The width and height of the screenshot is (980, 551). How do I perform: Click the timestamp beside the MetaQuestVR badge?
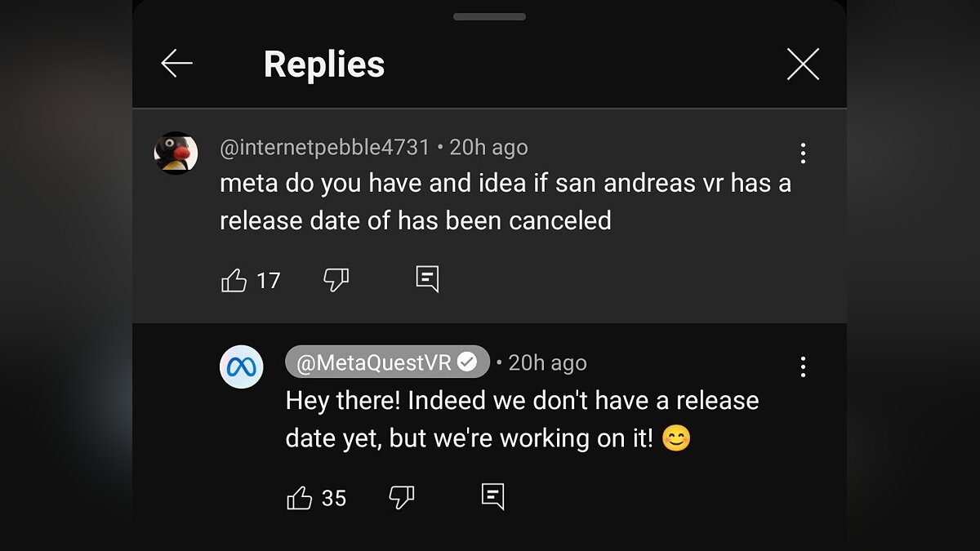pos(547,362)
